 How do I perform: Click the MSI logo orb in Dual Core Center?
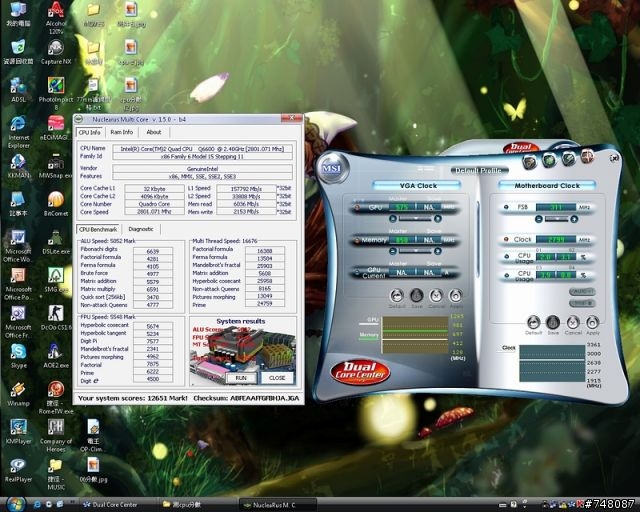(332, 168)
